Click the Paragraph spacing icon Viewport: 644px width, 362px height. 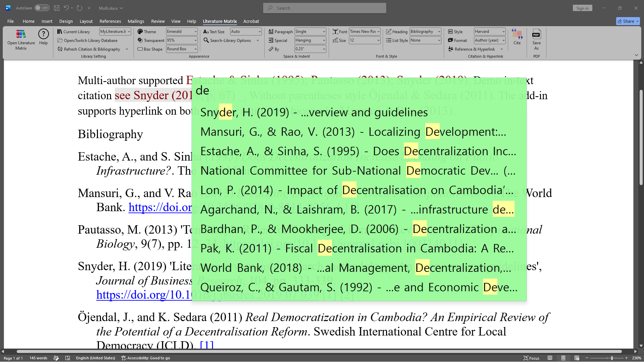(271, 32)
